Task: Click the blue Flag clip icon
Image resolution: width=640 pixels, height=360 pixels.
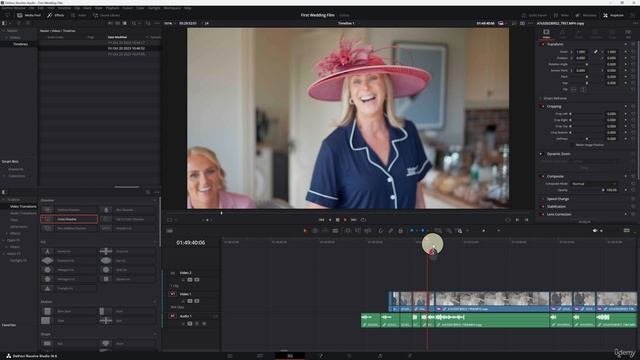Action: 411,231
